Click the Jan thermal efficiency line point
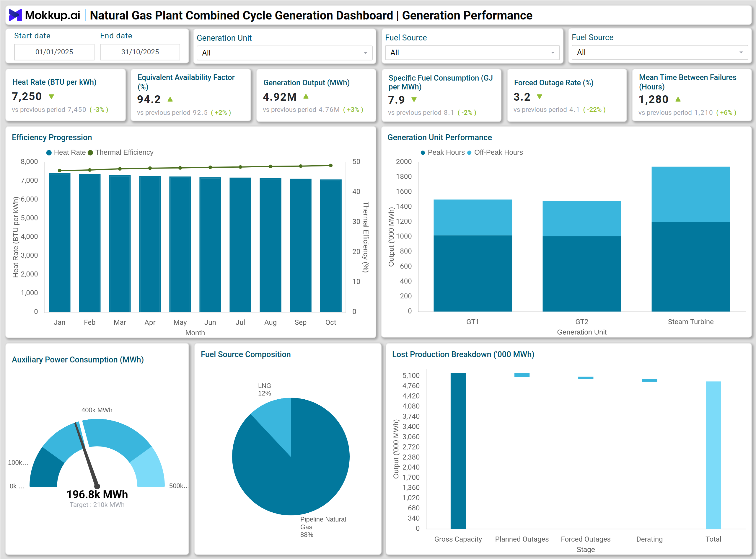The height and width of the screenshot is (559, 756). tap(60, 171)
